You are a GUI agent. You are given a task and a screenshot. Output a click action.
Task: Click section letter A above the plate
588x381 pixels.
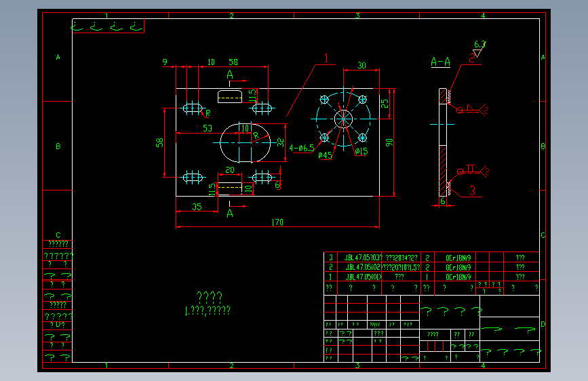point(230,75)
